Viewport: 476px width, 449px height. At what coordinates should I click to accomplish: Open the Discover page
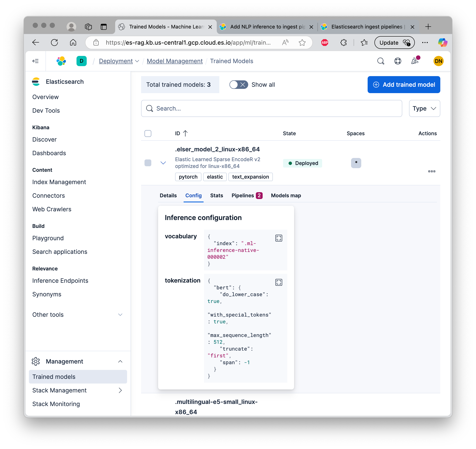pyautogui.click(x=44, y=139)
